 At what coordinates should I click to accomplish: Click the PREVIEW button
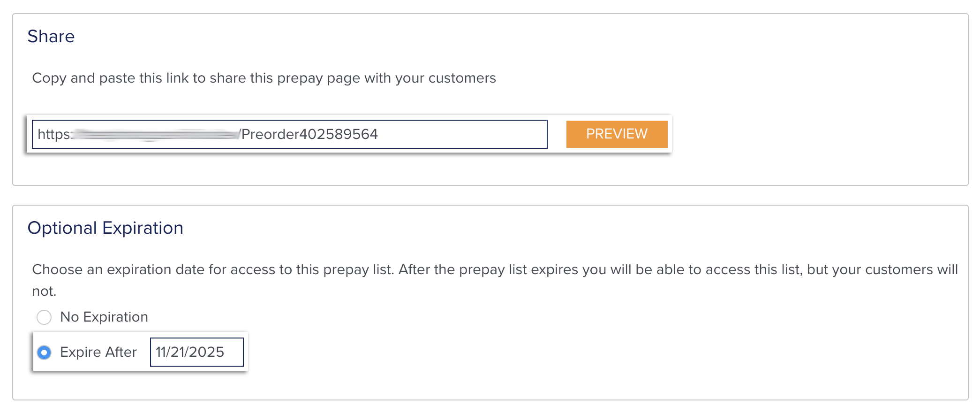[x=616, y=134]
